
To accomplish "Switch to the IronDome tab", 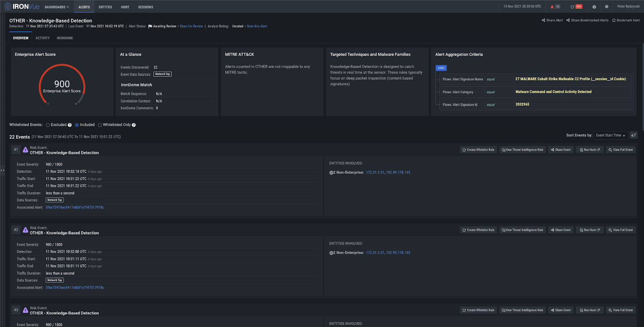I will [65, 38].
